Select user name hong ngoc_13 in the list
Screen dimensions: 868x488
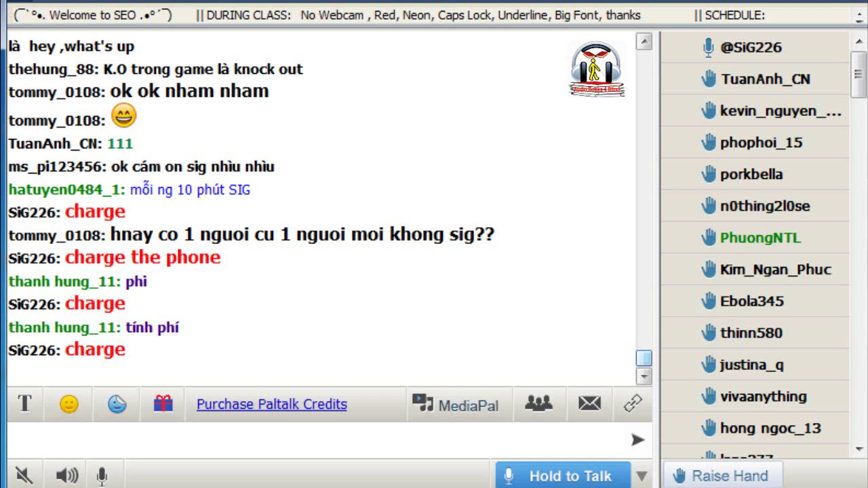pos(770,428)
